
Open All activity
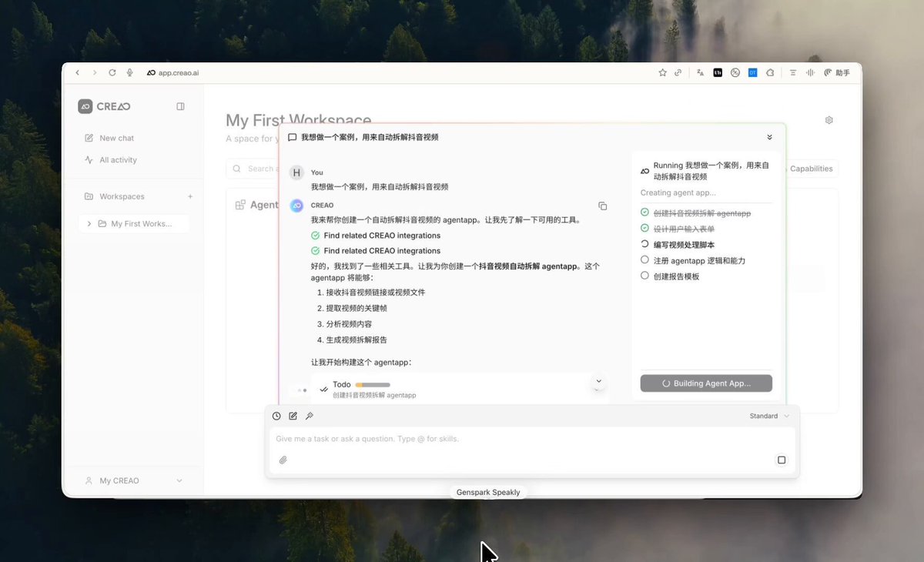[111, 160]
